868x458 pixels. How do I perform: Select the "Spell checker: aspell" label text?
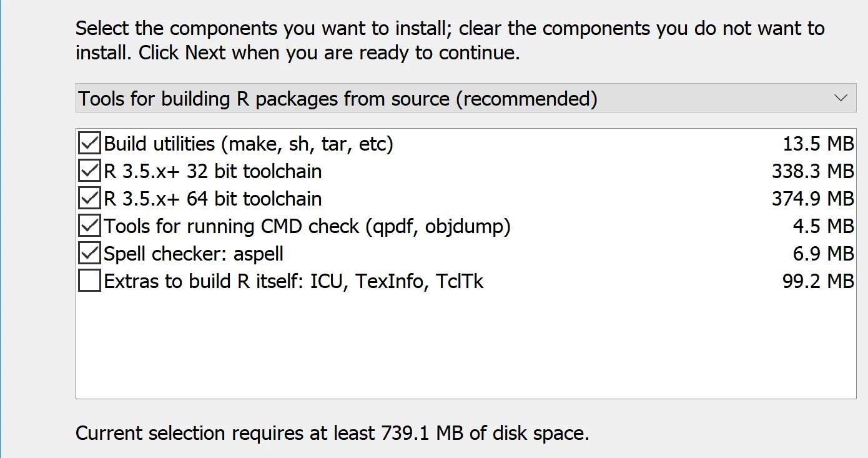(x=194, y=254)
